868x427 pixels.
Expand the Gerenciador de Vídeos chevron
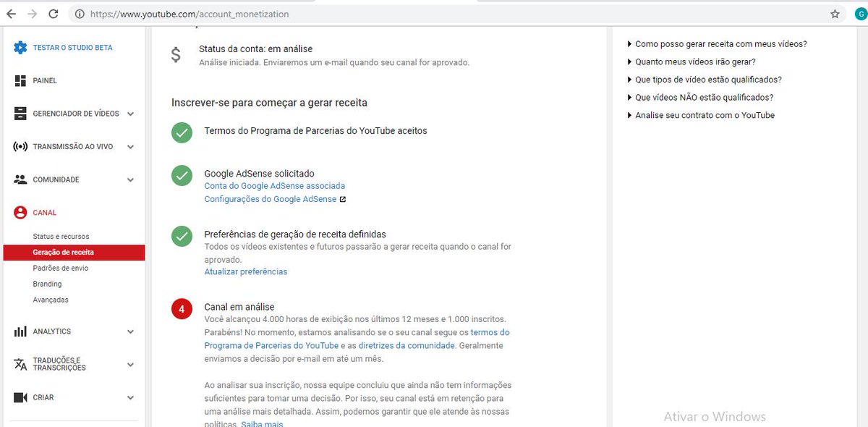click(130, 114)
